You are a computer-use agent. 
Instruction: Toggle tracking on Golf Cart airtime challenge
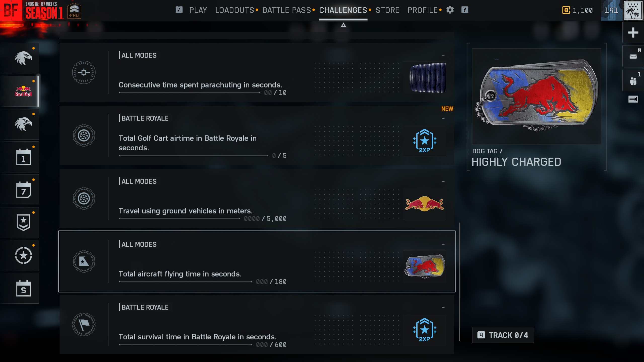point(443,118)
